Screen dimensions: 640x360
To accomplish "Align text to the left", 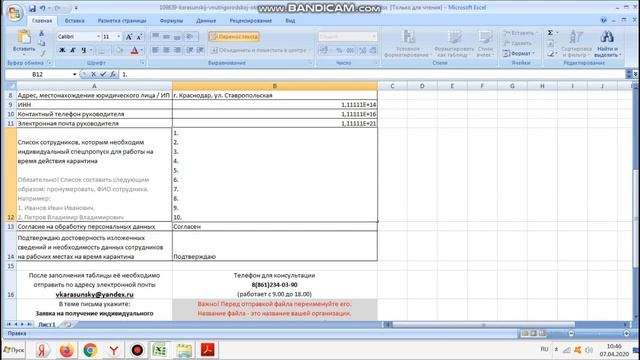I will pos(156,50).
